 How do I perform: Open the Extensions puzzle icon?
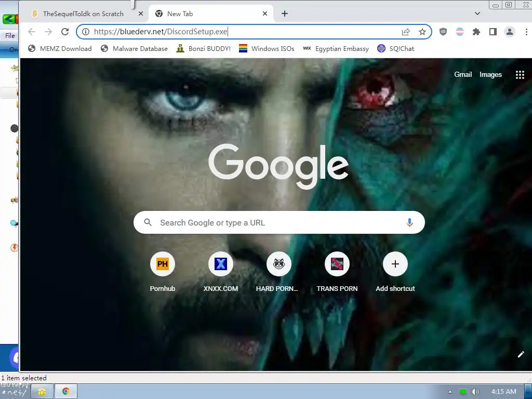tap(476, 32)
